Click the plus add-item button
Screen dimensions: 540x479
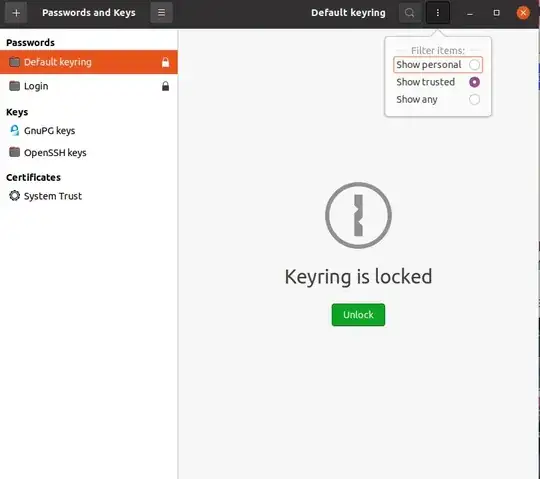16,13
